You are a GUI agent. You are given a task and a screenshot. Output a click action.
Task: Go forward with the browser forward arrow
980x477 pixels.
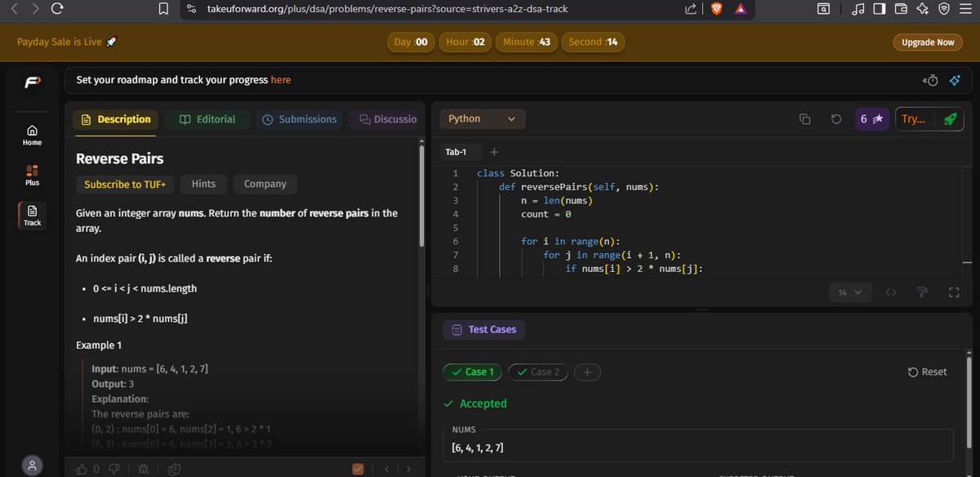point(34,9)
